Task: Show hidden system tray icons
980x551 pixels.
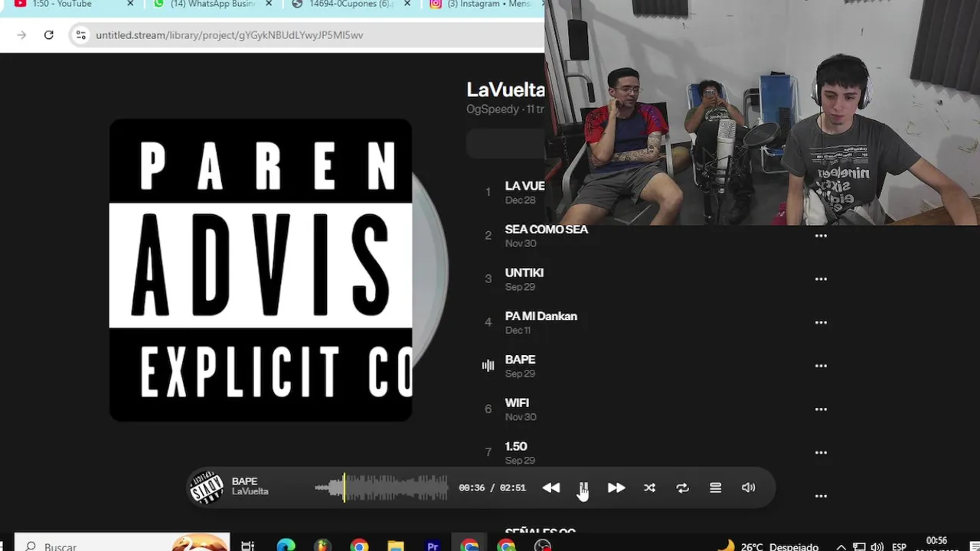Action: coord(841,546)
